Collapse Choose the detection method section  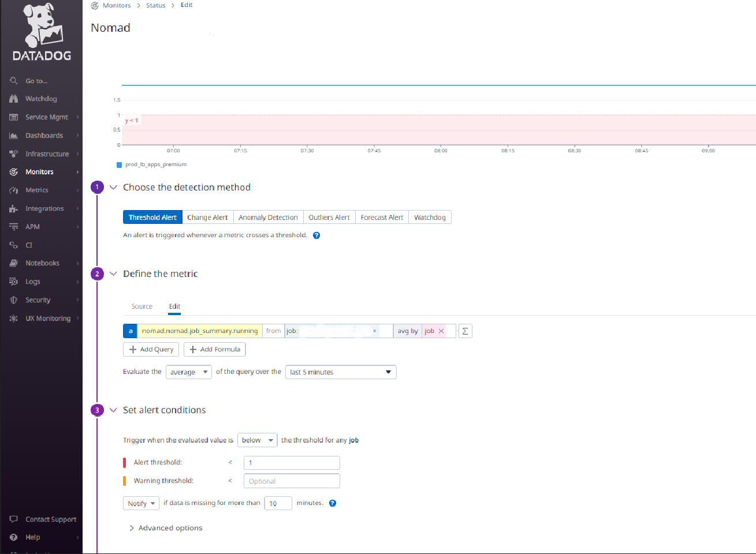[113, 188]
